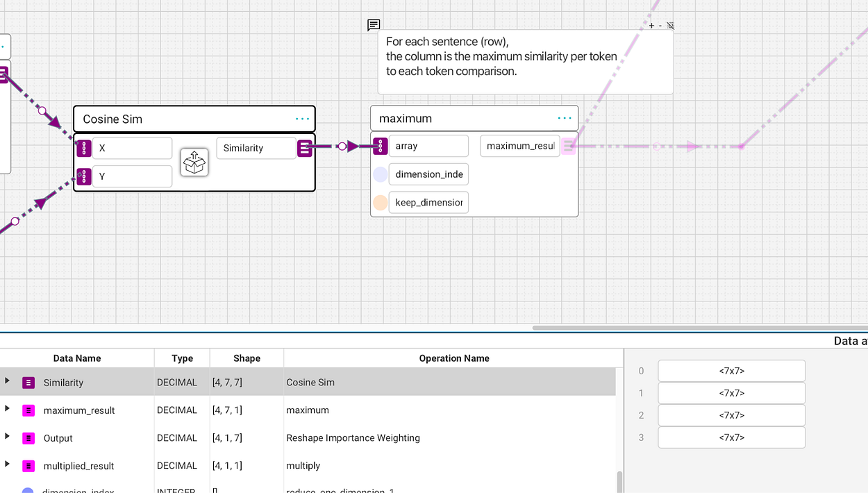The image size is (868, 493).
Task: Click the X input field
Action: point(132,148)
